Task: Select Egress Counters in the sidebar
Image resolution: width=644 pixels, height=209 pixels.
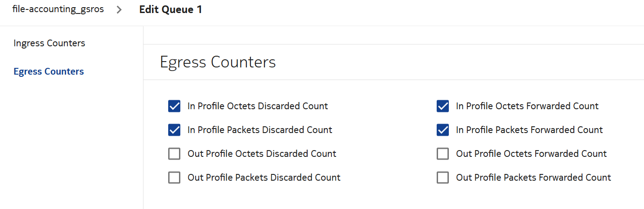Action: pyautogui.click(x=49, y=71)
